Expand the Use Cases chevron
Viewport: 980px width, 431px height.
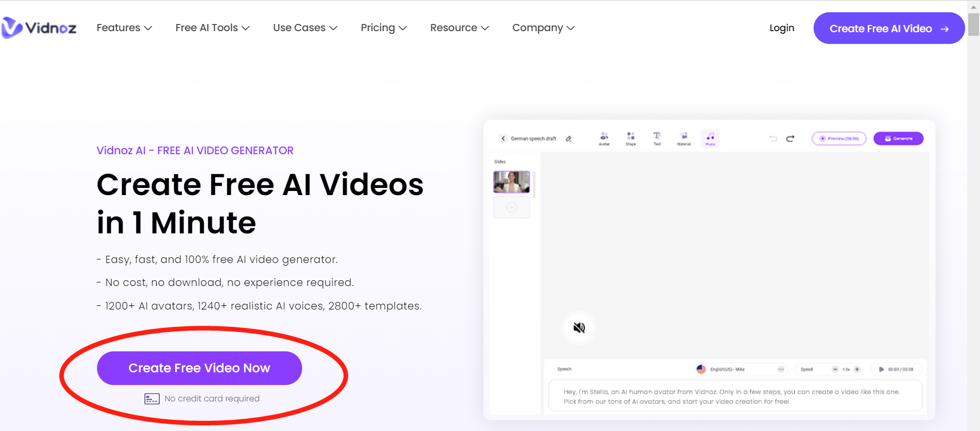tap(333, 28)
